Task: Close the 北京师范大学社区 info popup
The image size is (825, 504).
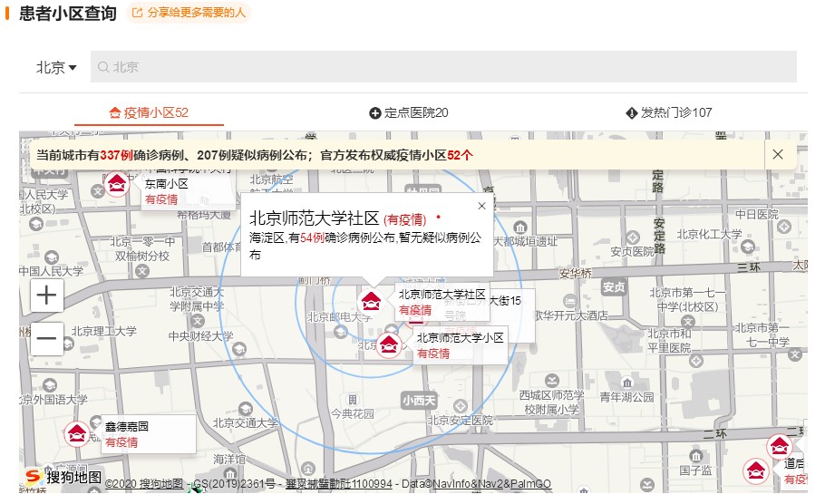Action: tap(481, 206)
